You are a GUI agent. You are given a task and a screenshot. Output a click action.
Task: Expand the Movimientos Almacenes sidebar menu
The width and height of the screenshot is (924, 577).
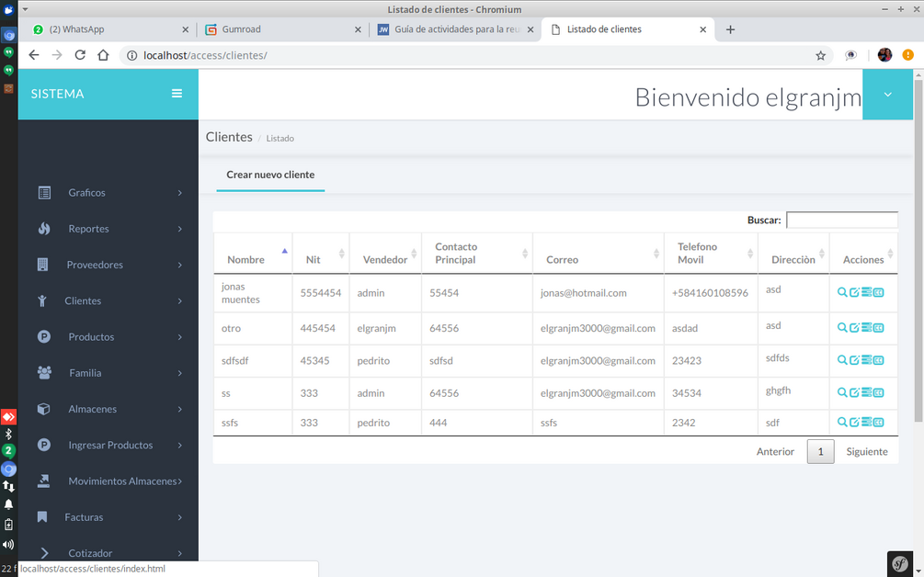pos(108,481)
